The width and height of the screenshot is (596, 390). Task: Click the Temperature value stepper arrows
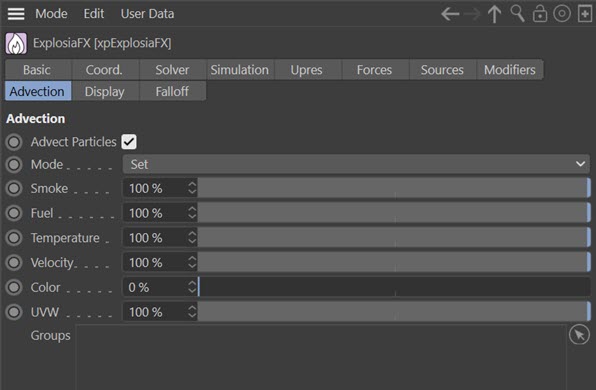pos(192,238)
